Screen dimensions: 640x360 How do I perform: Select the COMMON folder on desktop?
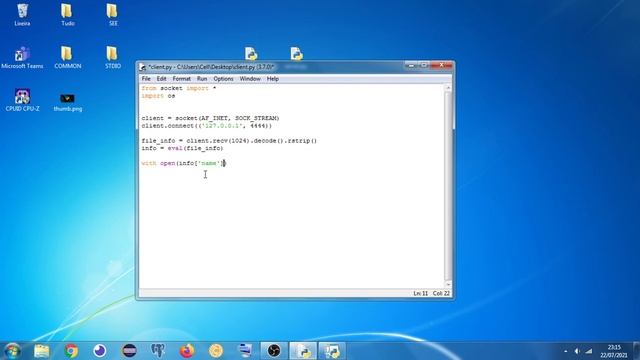pyautogui.click(x=67, y=58)
